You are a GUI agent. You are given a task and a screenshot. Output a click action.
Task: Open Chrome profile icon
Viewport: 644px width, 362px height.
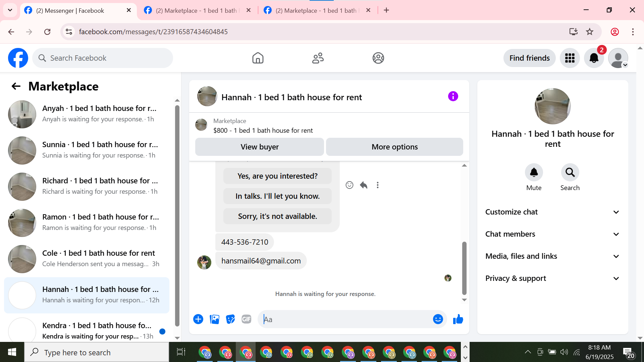614,32
